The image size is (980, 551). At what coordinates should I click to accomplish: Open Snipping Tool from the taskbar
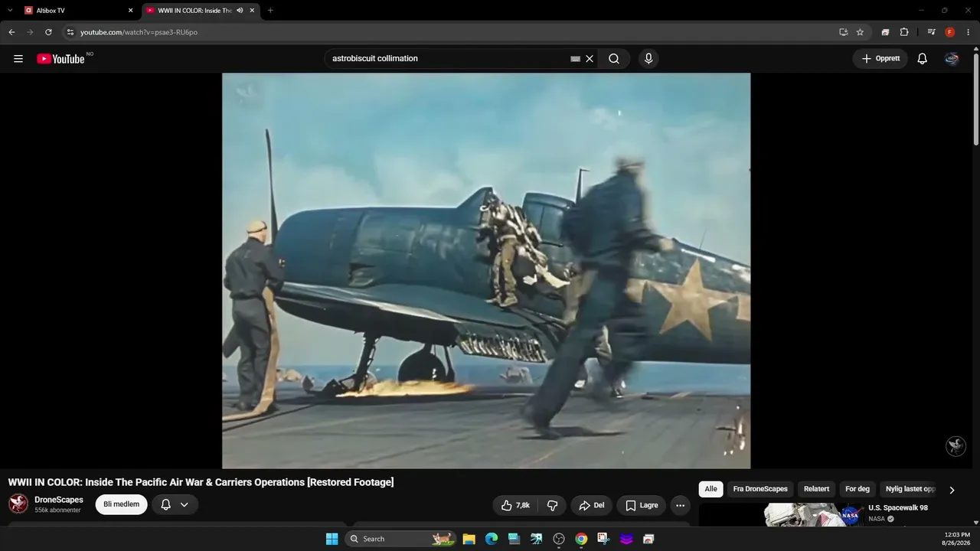coord(603,539)
